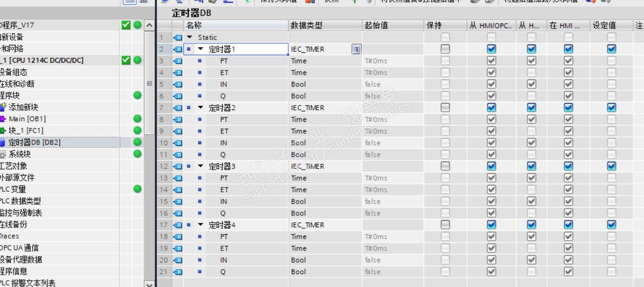The width and height of the screenshot is (644, 287).
Task: Click the green check icon beside 程序_V17
Action: coord(127,25)
